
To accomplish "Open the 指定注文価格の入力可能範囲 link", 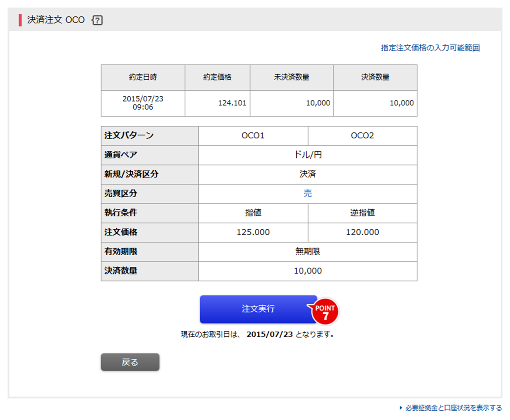I will [x=430, y=48].
